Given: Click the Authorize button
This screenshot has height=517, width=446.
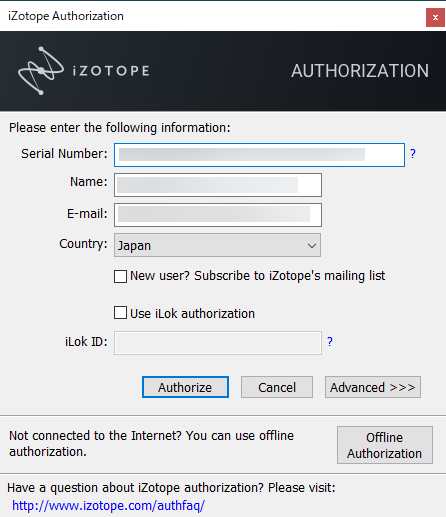Looking at the screenshot, I should point(185,387).
